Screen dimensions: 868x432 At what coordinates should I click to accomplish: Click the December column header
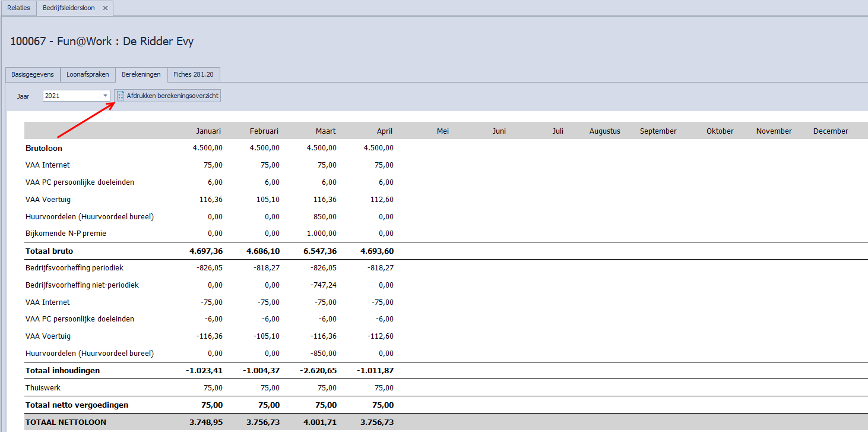(830, 131)
